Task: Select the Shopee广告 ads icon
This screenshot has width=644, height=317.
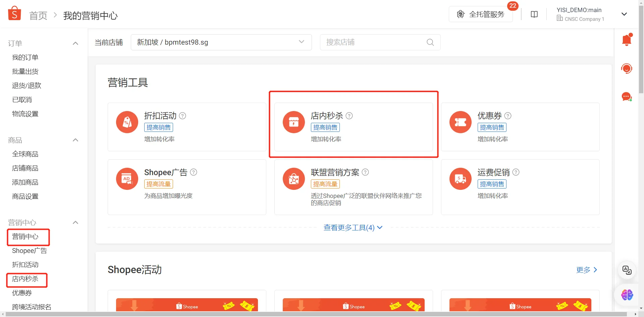Action: point(127,179)
